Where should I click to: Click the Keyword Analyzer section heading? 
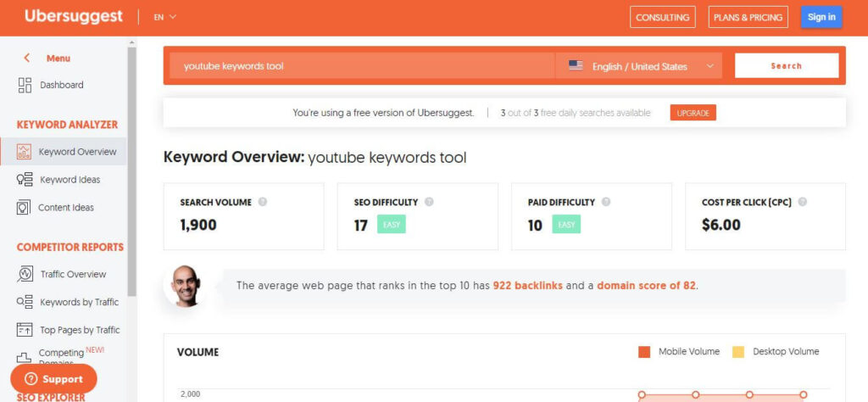click(67, 125)
